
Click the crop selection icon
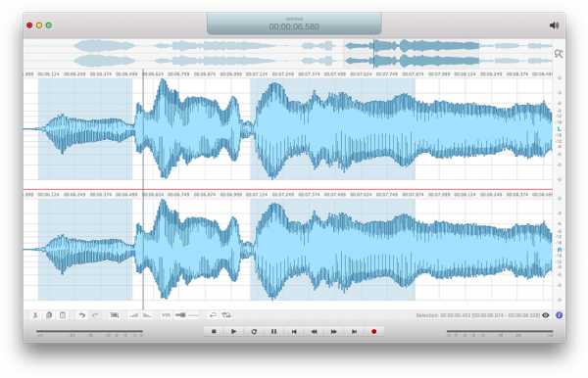coord(115,315)
